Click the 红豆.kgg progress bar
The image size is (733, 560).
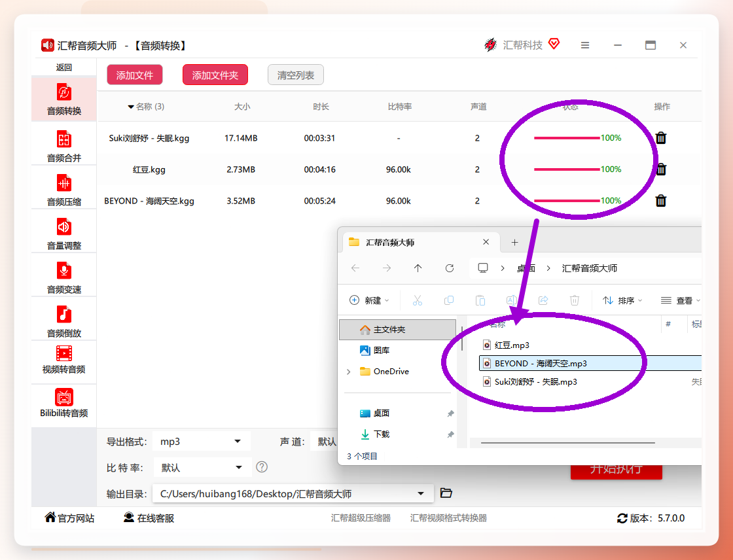coord(567,169)
